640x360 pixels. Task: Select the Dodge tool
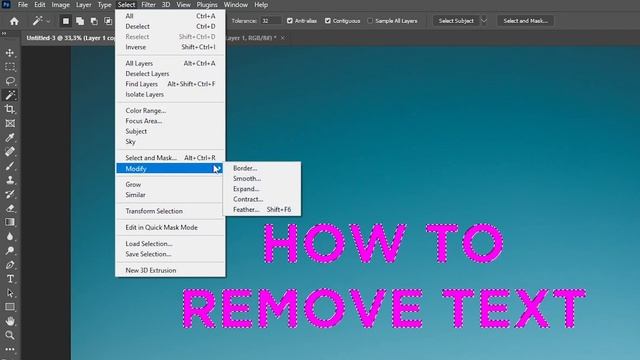point(10,251)
